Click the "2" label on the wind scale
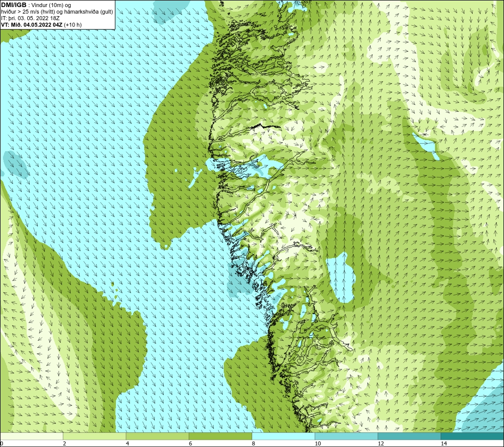The height and width of the screenshot is (447, 504). coord(65,443)
